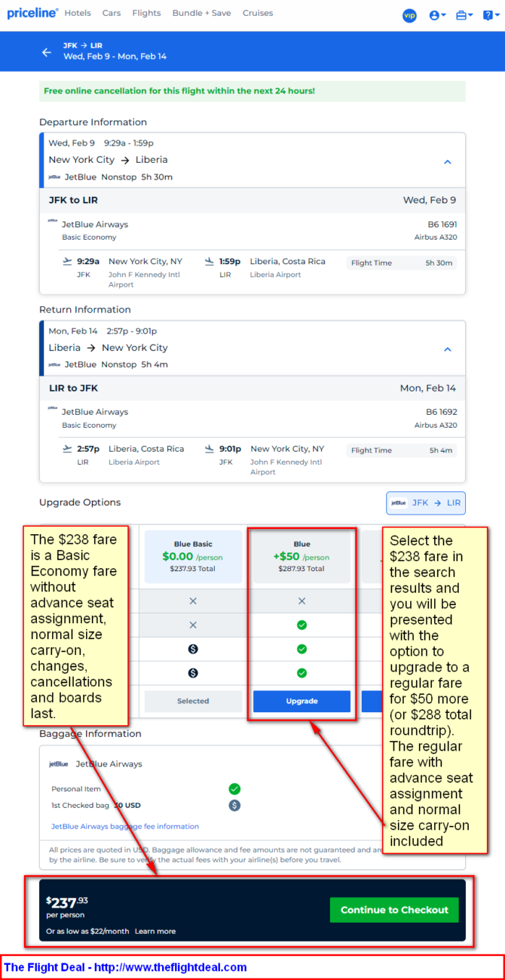The height and width of the screenshot is (980, 505).
Task: Click the Upgrade button under Blue
Action: click(x=301, y=701)
